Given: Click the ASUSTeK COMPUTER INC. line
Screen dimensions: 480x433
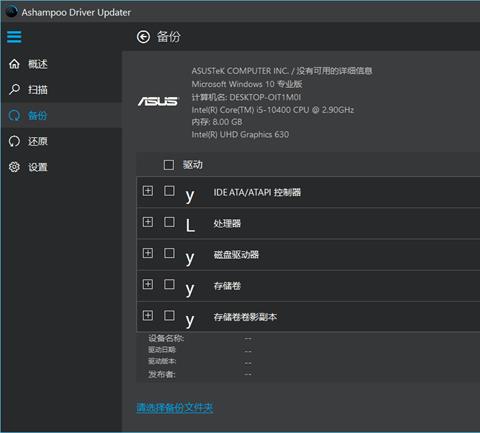Looking at the screenshot, I should [x=282, y=71].
